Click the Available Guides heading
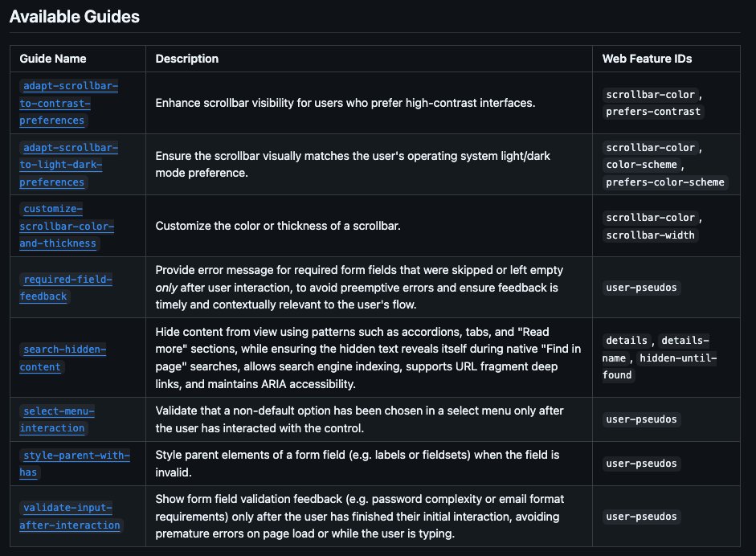 pyautogui.click(x=74, y=17)
